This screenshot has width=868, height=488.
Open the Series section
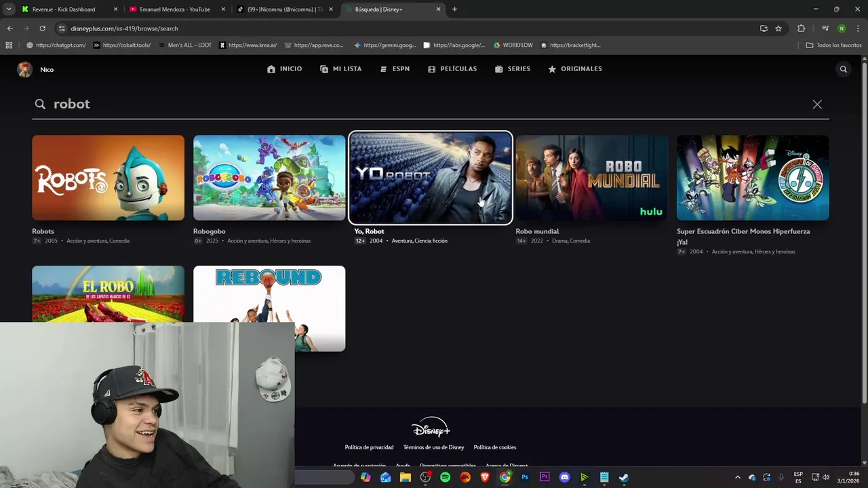point(513,69)
